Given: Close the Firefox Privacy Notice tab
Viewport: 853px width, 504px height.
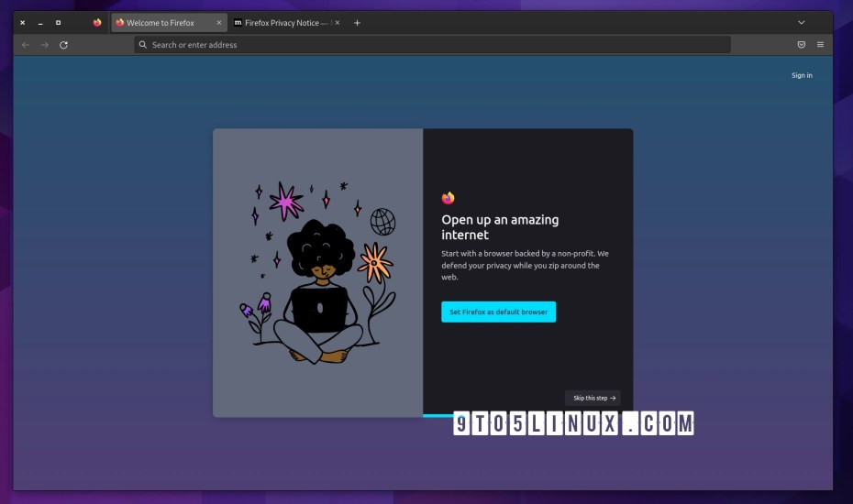Looking at the screenshot, I should click(x=338, y=23).
